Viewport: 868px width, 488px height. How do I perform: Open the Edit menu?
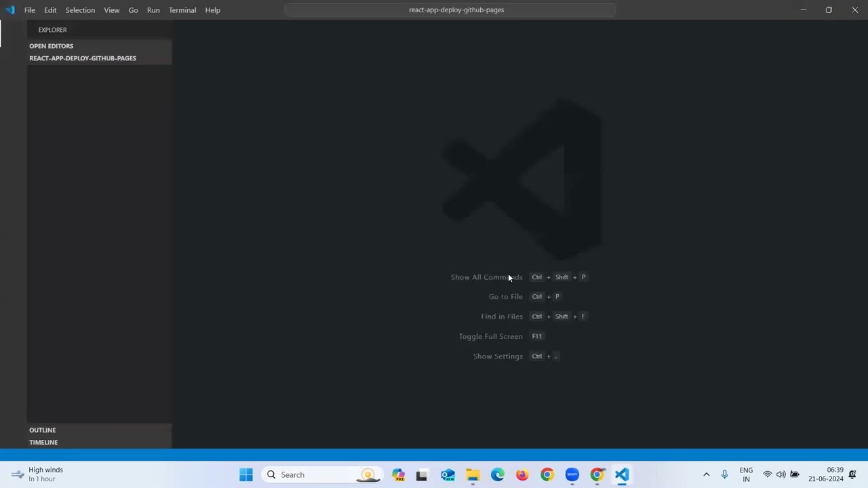pyautogui.click(x=50, y=10)
